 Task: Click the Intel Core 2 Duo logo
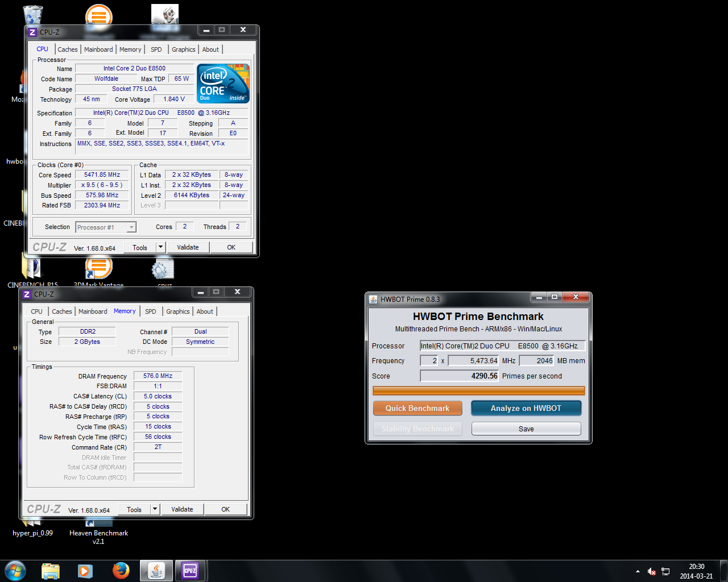point(223,84)
